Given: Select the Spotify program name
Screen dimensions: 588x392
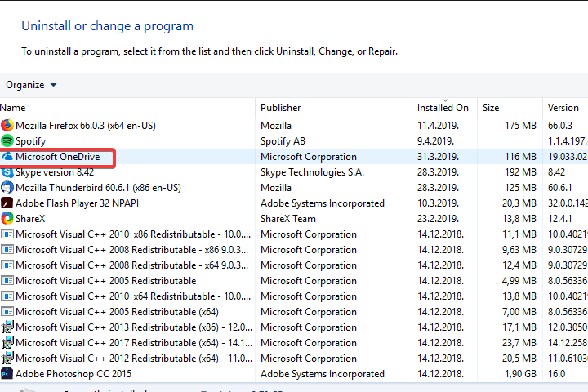Looking at the screenshot, I should pyautogui.click(x=30, y=141).
